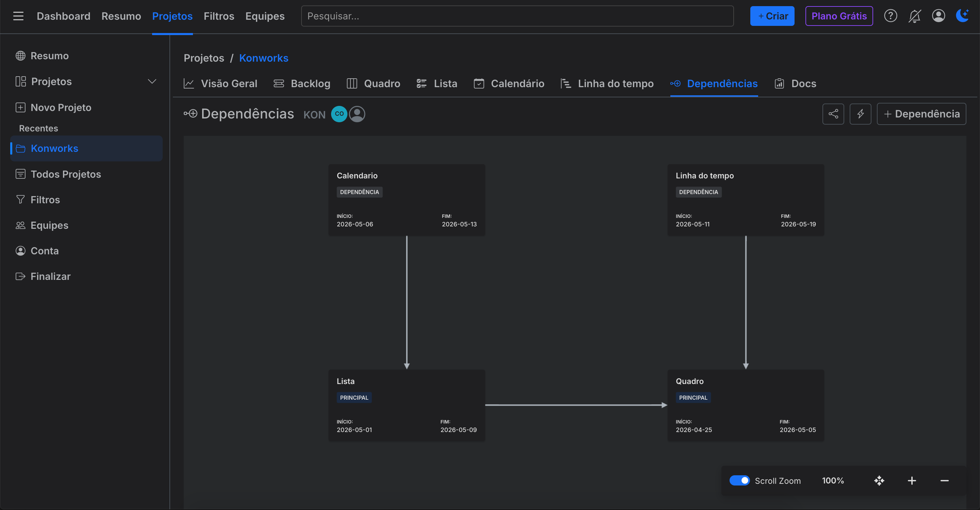The width and height of the screenshot is (980, 510).
Task: Select Filtros in top navigation
Action: point(219,16)
